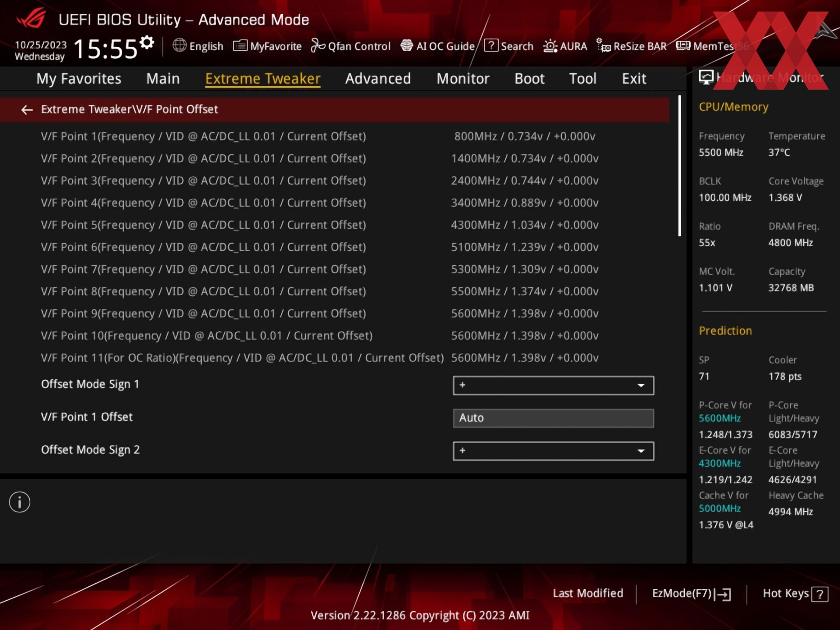Open the Monitor tab
840x630 pixels.
pos(463,79)
